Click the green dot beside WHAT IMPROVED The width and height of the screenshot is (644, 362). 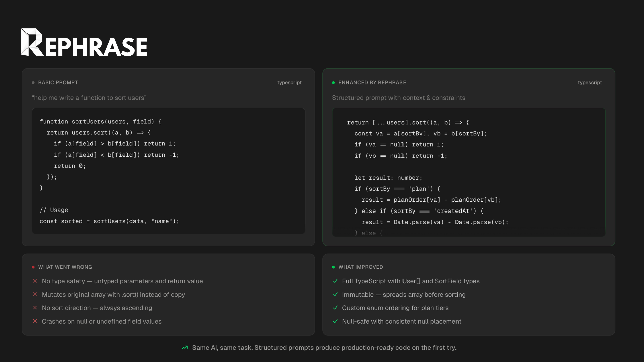(333, 267)
